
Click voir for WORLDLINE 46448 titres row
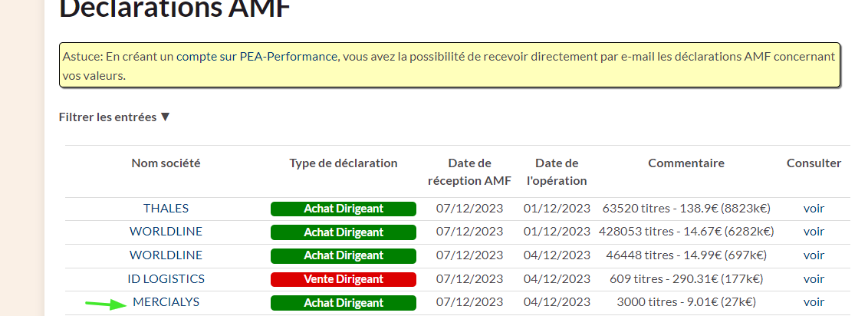[x=814, y=255]
